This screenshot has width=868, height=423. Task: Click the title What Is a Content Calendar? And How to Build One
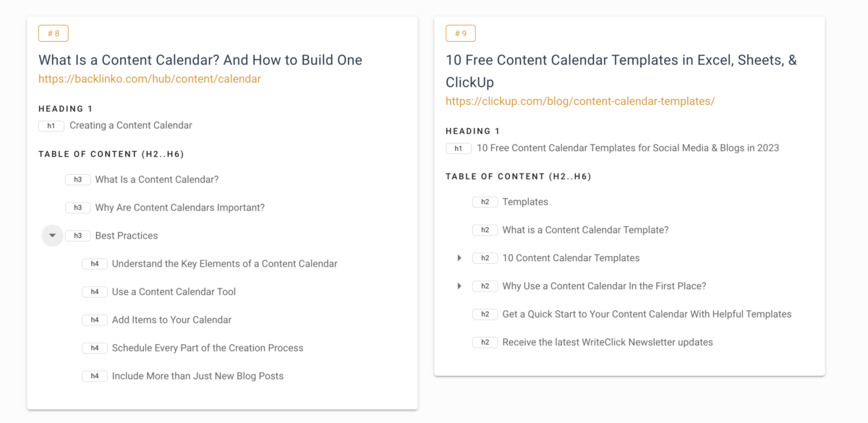click(200, 60)
